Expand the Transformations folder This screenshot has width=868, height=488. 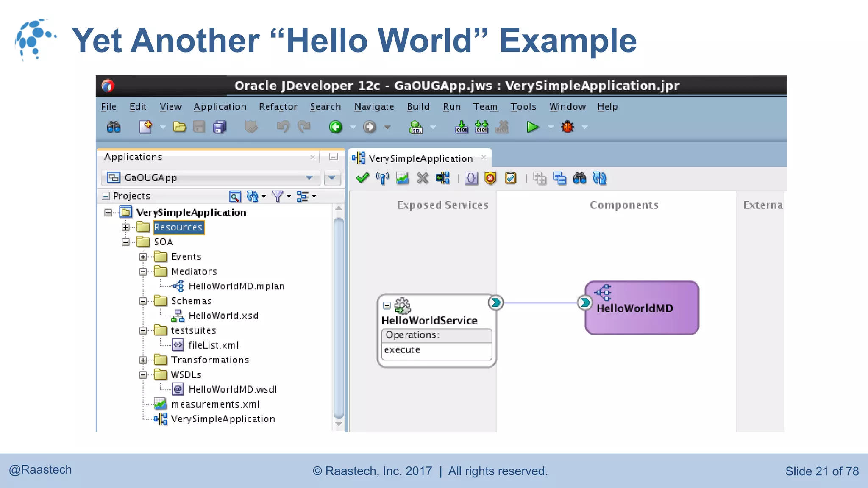pyautogui.click(x=143, y=360)
